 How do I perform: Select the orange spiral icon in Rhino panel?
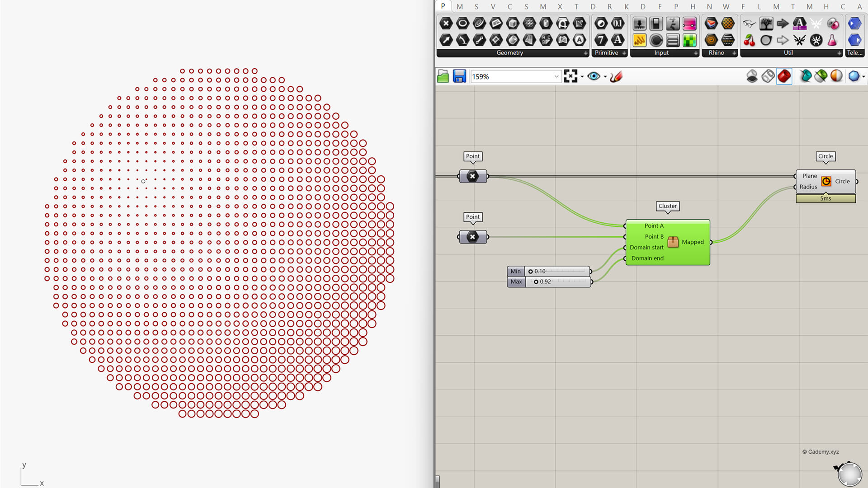point(711,40)
